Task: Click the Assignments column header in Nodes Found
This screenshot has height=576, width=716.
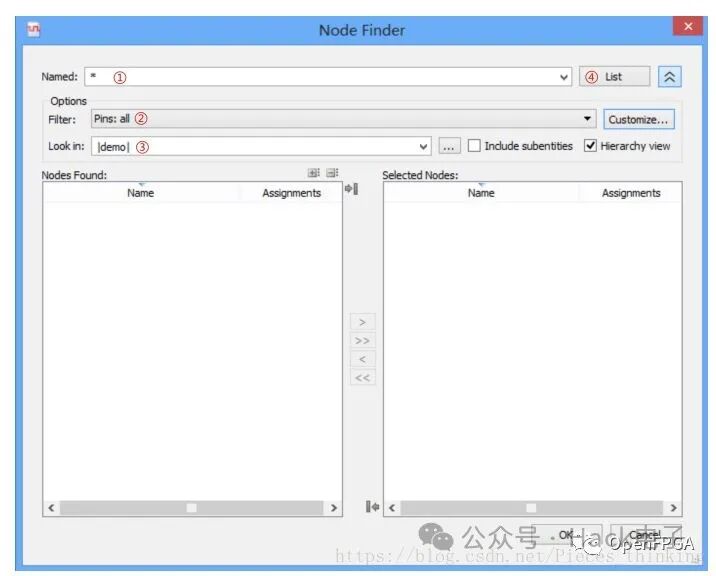Action: pyautogui.click(x=291, y=193)
